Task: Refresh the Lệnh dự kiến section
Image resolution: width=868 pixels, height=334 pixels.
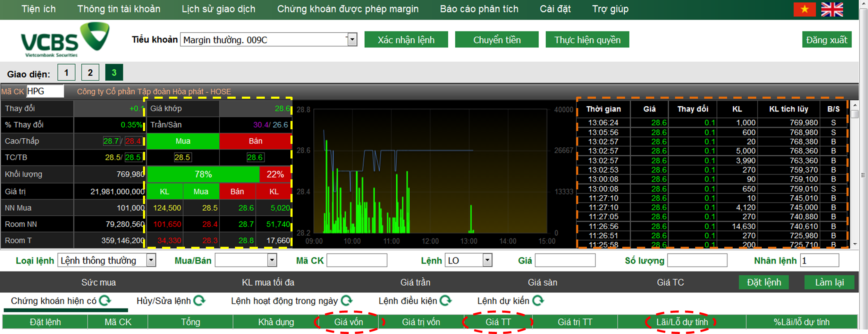Action: click(x=538, y=301)
